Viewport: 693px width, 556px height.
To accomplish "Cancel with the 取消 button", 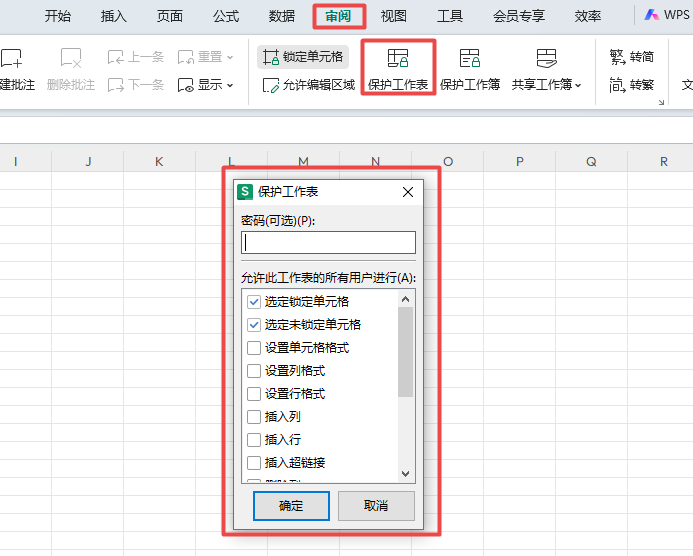I will [x=376, y=506].
